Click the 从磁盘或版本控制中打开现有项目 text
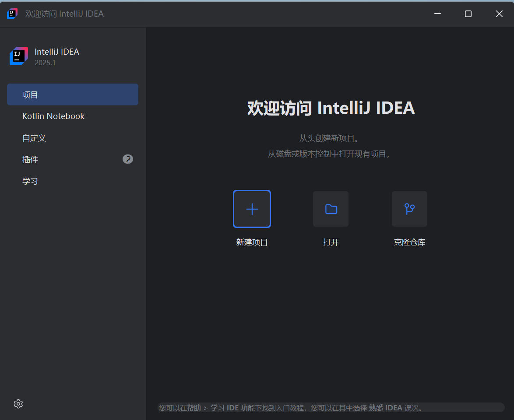Viewport: 514px width, 420px height. 329,154
